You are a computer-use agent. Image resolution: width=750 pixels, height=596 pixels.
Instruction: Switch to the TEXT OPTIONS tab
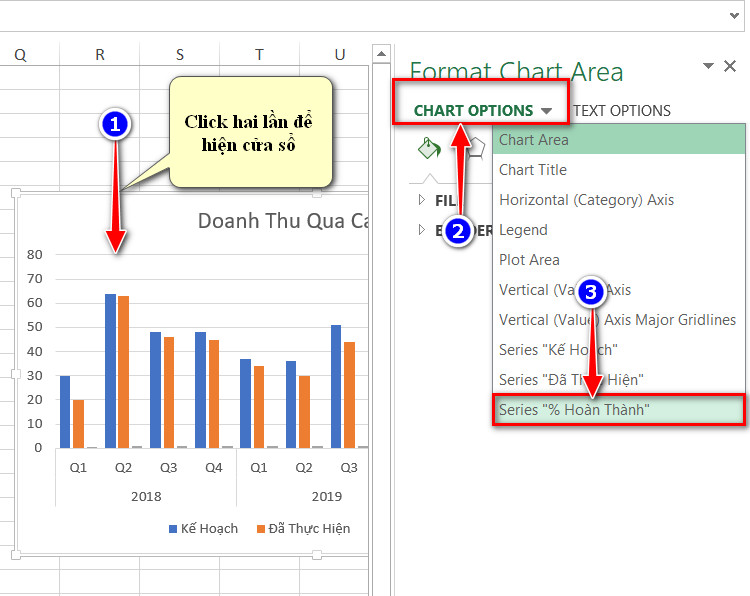point(622,111)
